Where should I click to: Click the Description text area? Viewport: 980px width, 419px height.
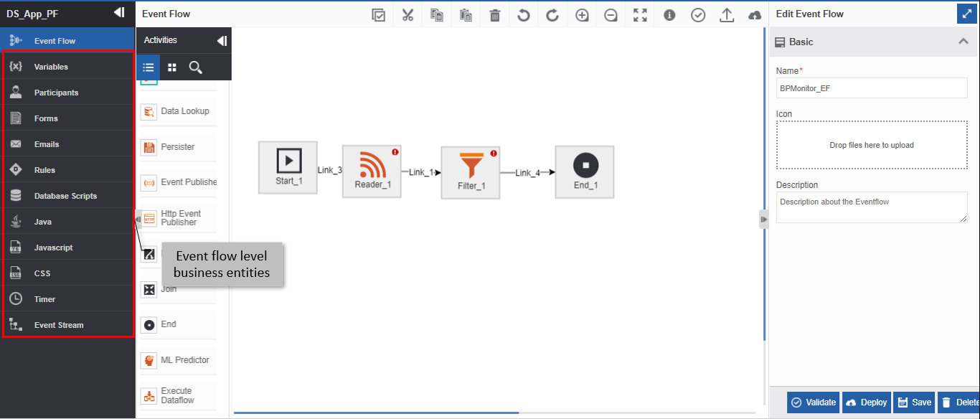[872, 207]
